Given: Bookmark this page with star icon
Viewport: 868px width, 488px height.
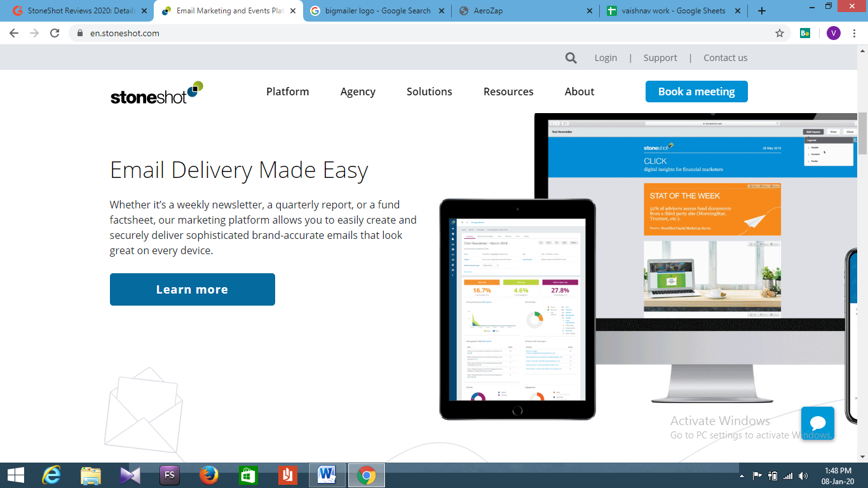Looking at the screenshot, I should point(780,33).
